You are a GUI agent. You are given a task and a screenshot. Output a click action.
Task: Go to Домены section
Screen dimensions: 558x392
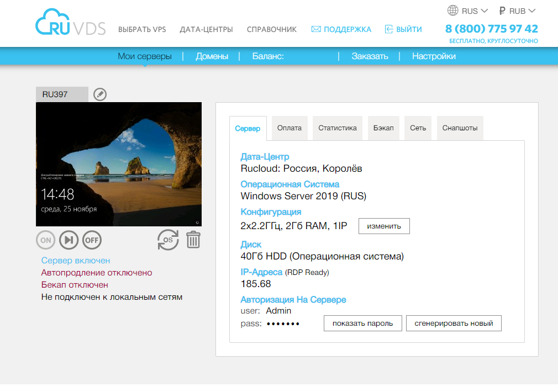[x=212, y=56]
